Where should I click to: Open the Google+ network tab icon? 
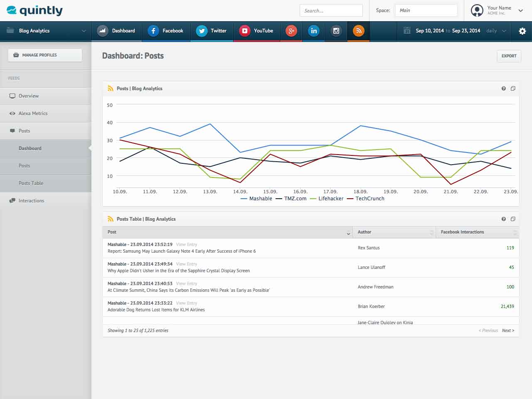[x=291, y=31]
